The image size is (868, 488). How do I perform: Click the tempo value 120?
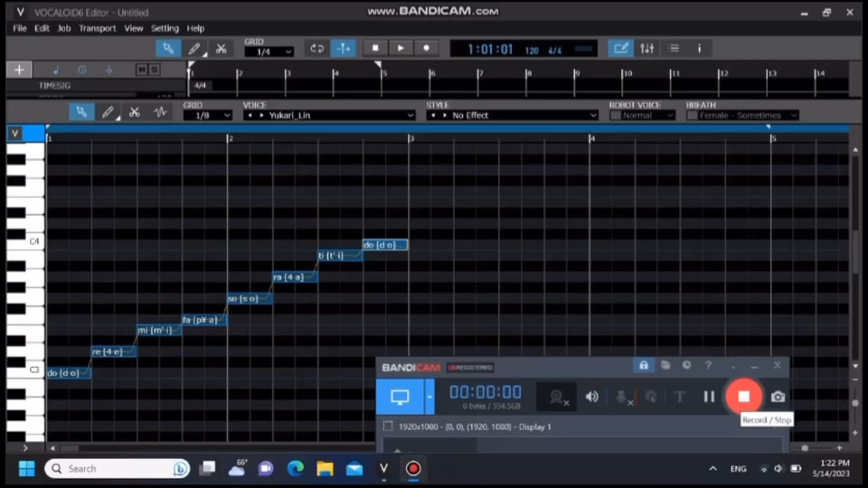coord(532,51)
